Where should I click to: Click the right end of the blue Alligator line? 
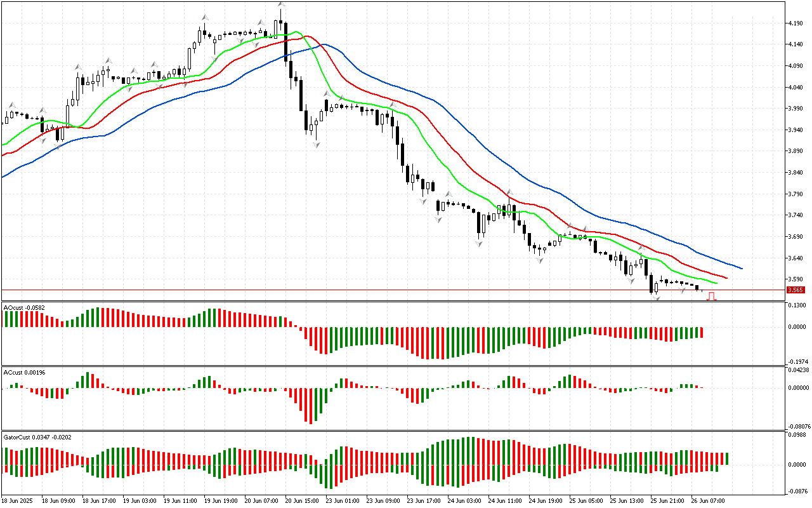coord(741,268)
